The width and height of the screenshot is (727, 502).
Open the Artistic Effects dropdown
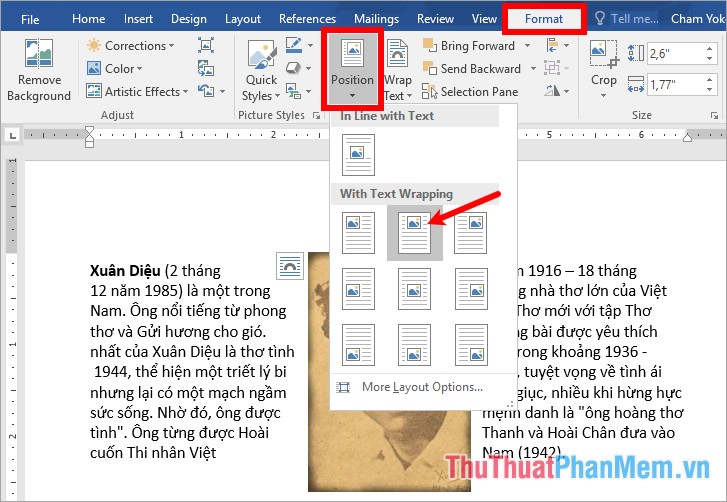(137, 91)
